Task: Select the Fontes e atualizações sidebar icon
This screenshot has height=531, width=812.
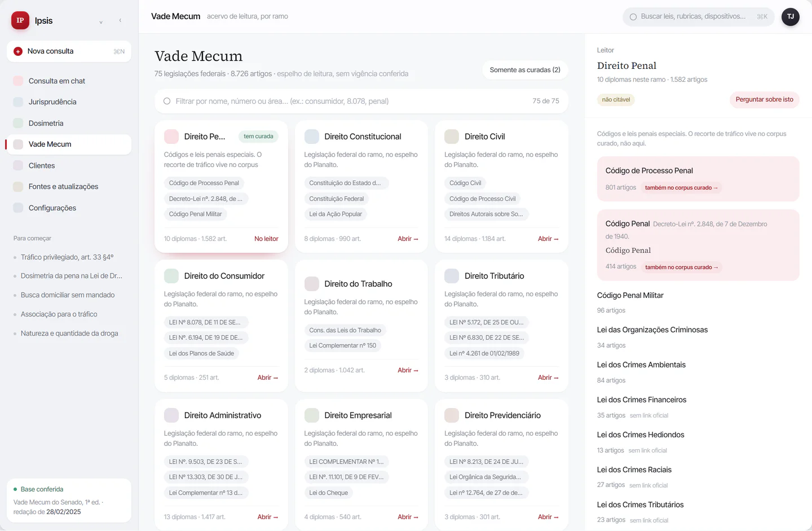Action: pyautogui.click(x=18, y=187)
